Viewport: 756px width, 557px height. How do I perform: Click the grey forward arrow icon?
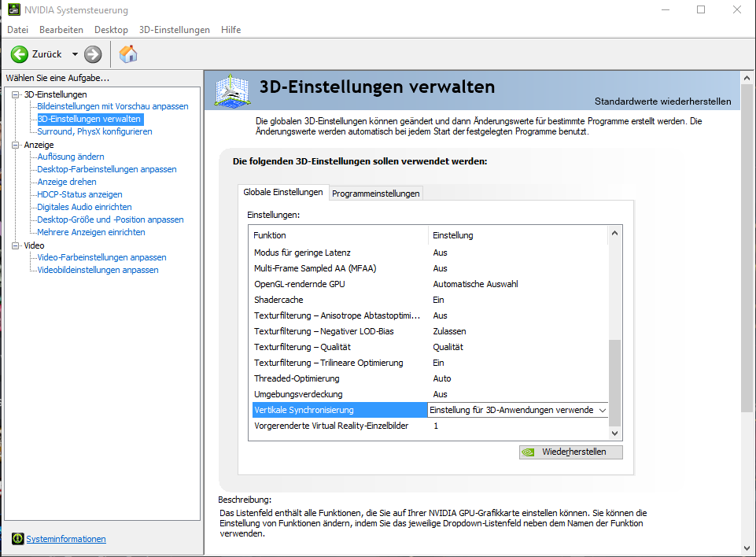pyautogui.click(x=93, y=54)
